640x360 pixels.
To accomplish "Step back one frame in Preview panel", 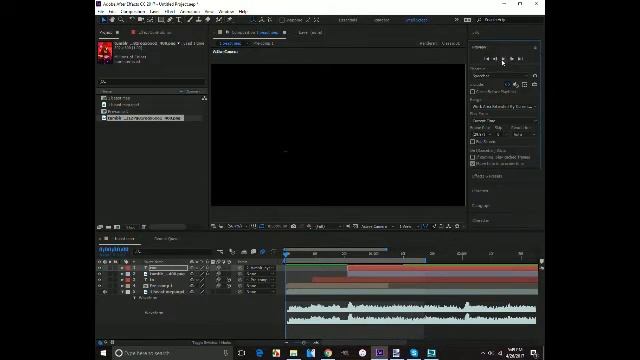I will point(495,59).
